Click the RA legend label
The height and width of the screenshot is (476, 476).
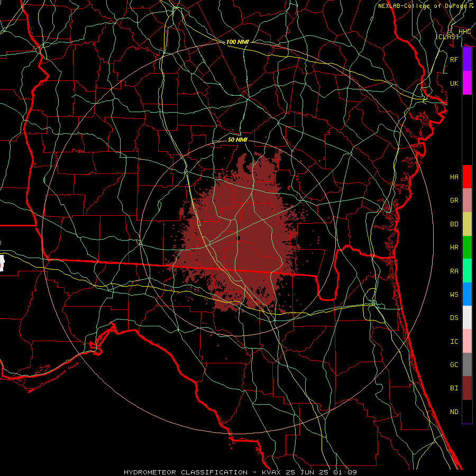(454, 271)
